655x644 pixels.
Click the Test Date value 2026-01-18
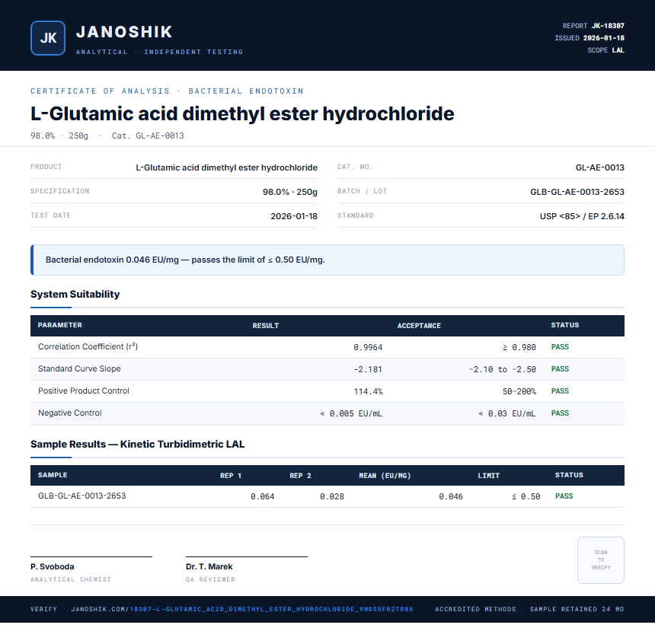[294, 216]
